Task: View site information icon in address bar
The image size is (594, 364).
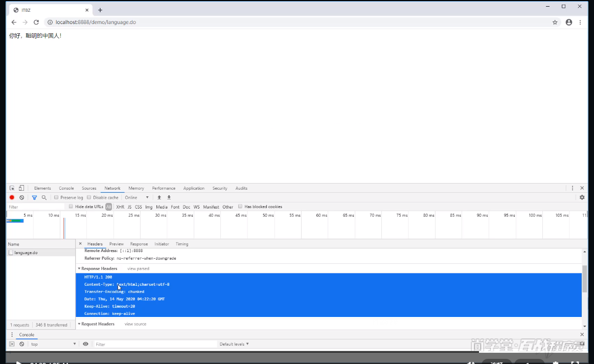Action: click(x=50, y=22)
